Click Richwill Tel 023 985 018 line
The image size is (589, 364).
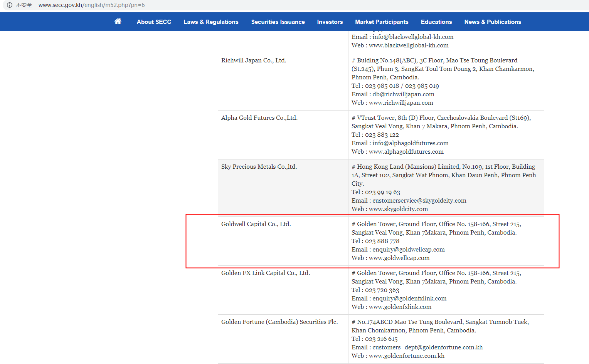coord(395,86)
